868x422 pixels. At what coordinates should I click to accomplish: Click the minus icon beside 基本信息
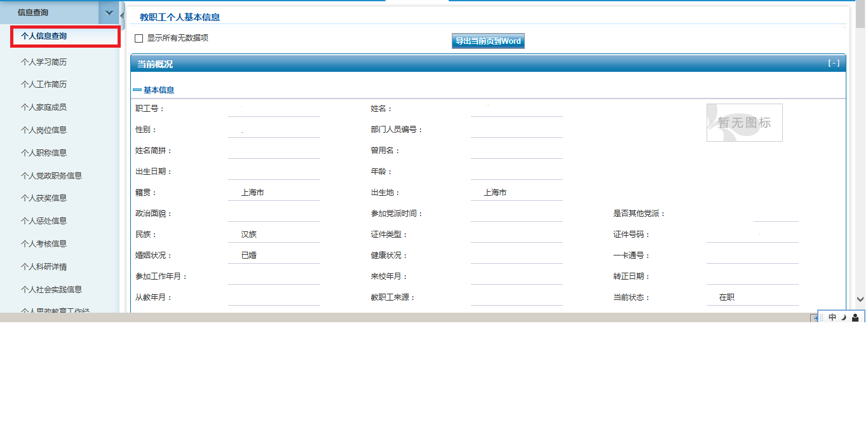click(x=137, y=90)
